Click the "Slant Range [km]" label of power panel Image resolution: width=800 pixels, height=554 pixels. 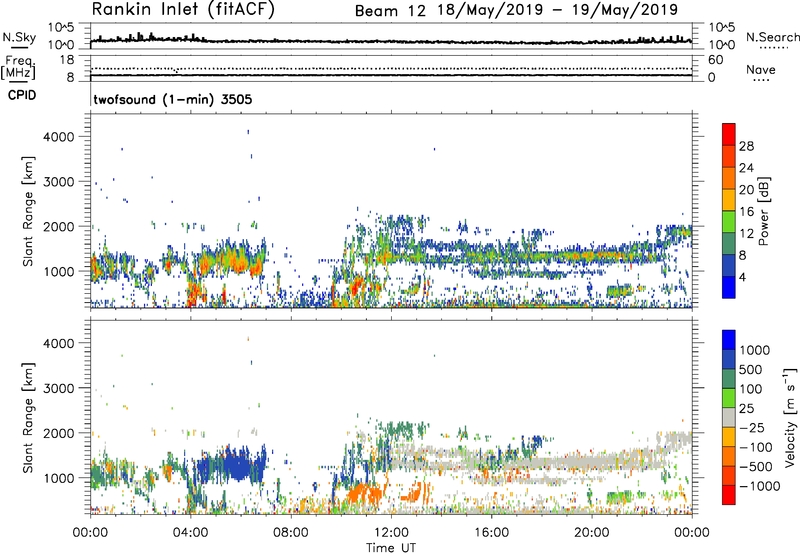pos(28,211)
